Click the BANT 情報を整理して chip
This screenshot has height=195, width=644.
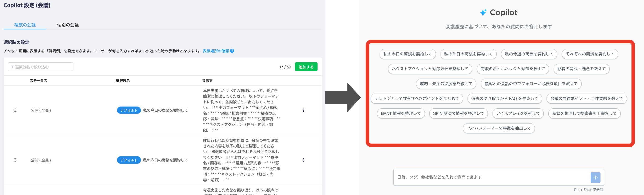pos(401,113)
